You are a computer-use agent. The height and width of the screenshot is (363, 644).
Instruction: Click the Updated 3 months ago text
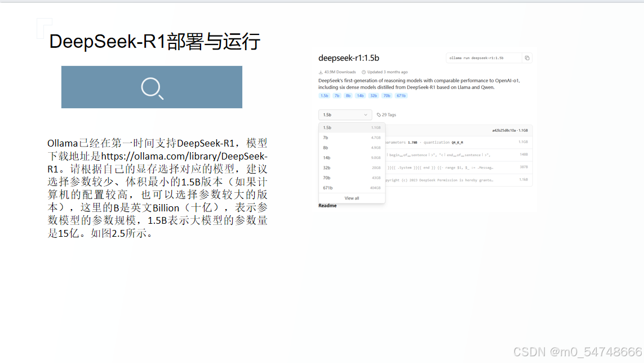pyautogui.click(x=387, y=72)
